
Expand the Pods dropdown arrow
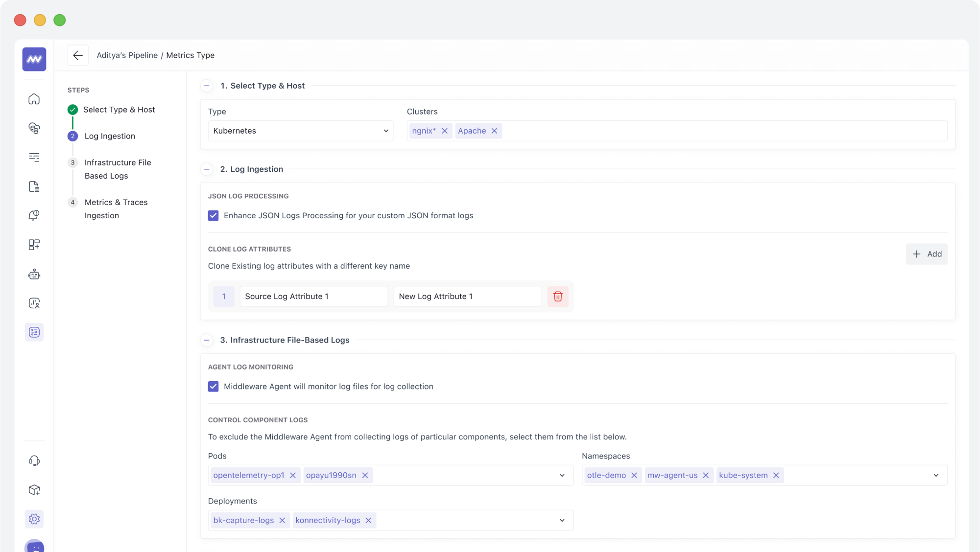562,475
